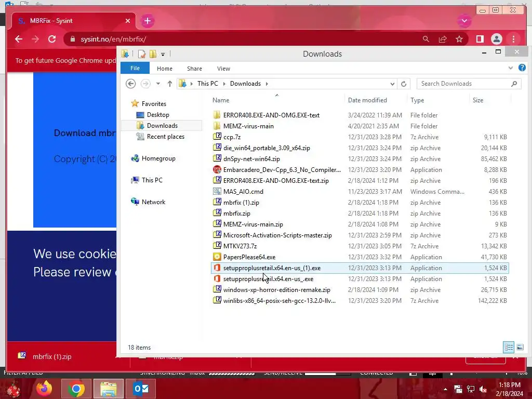Open Firefox from the taskbar

coord(44,389)
